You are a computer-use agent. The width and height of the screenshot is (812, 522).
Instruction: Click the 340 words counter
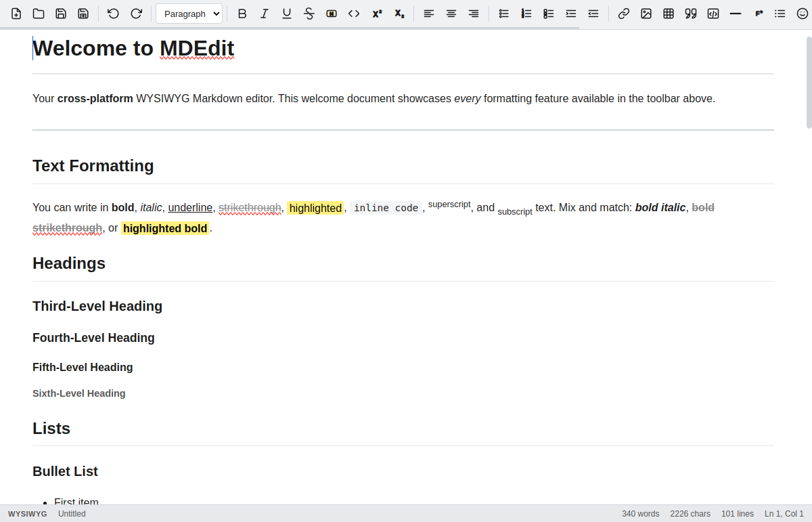[x=640, y=514]
